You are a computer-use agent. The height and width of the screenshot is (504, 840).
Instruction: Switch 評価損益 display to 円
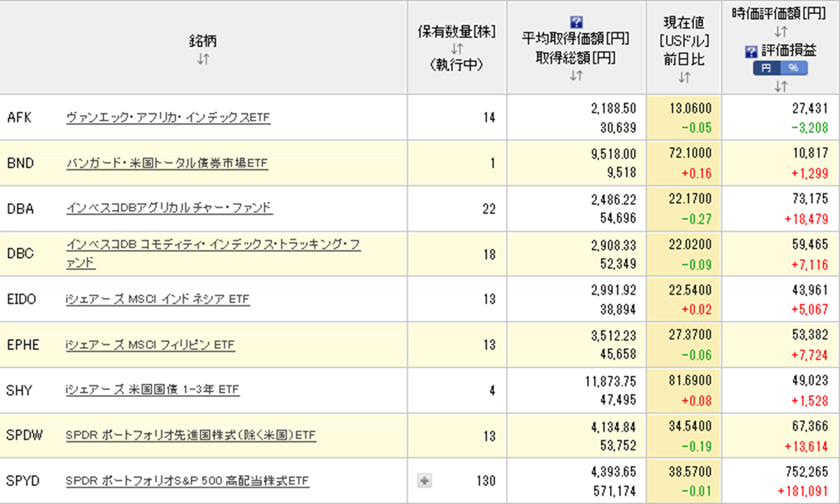tap(766, 69)
